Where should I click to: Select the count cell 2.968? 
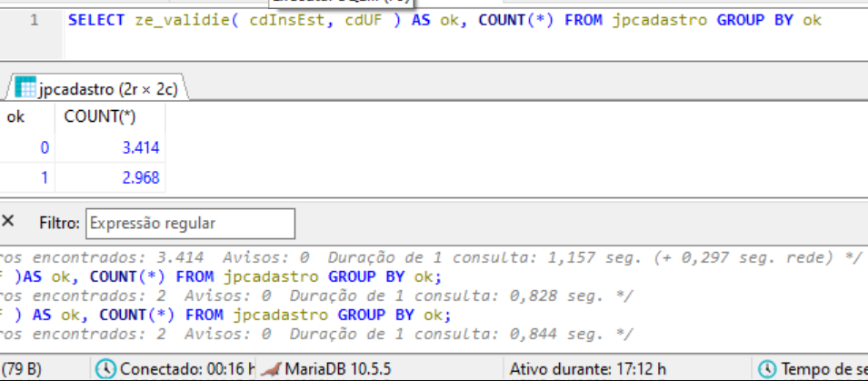click(110, 177)
